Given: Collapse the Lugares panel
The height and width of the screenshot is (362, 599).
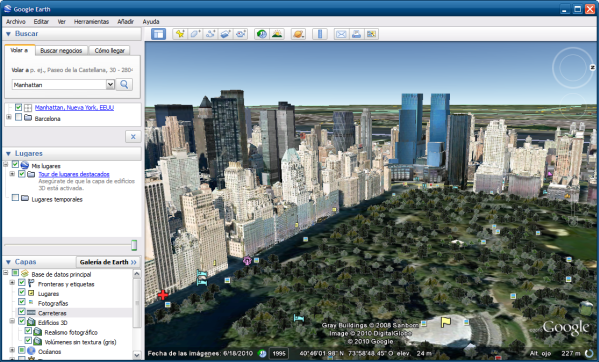Looking at the screenshot, I should 8,154.
